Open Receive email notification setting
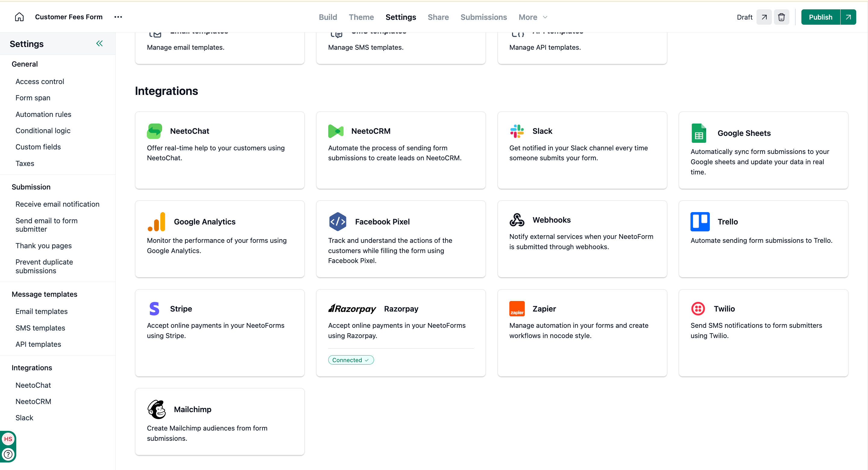Viewport: 868px width, 470px height. pos(57,204)
